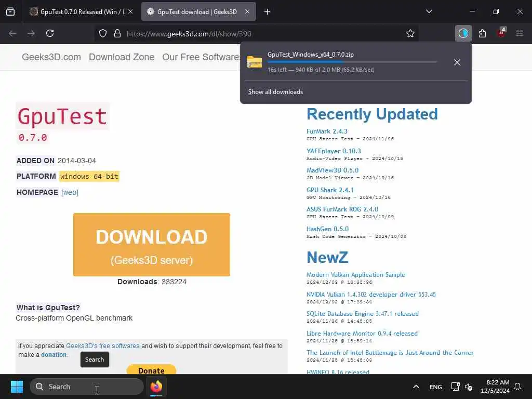Viewport: 532px width, 399px height.
Task: Open clock and date 8:22 AM
Action: (495, 387)
